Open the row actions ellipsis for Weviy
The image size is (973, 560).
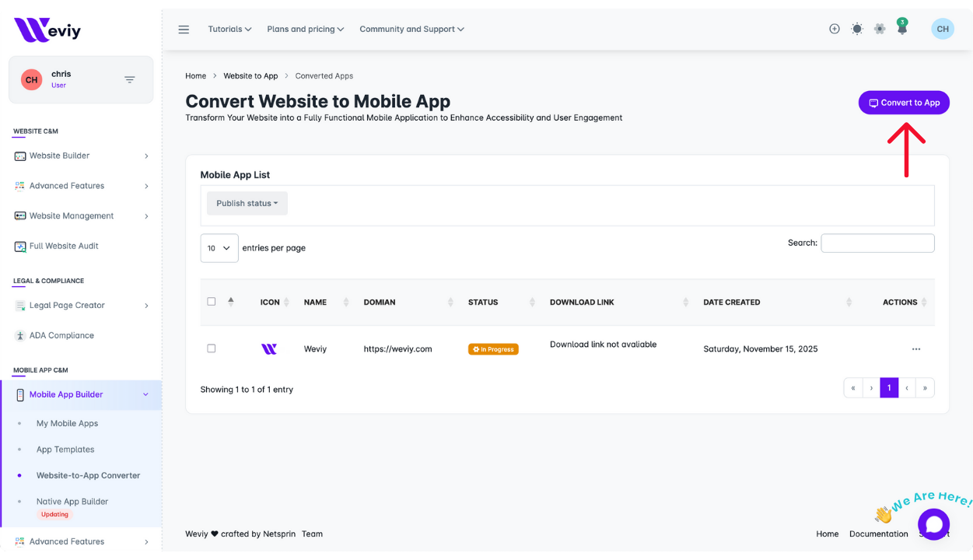tap(915, 349)
